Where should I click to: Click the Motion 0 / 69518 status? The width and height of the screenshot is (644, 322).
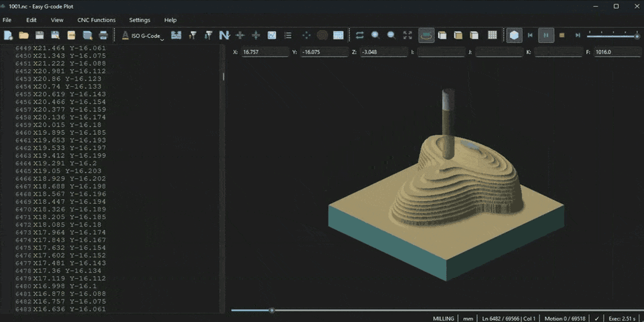click(x=565, y=318)
